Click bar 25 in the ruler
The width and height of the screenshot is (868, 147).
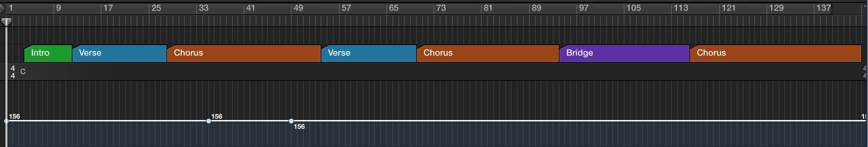pos(156,8)
